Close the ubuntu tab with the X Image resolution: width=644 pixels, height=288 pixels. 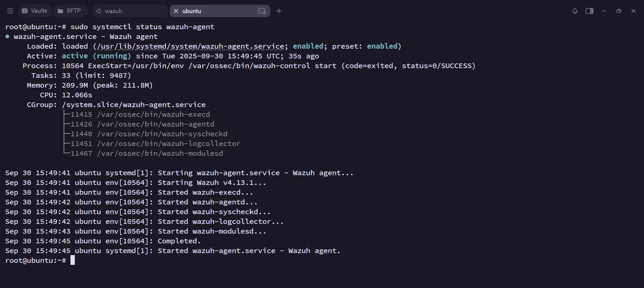[176, 11]
